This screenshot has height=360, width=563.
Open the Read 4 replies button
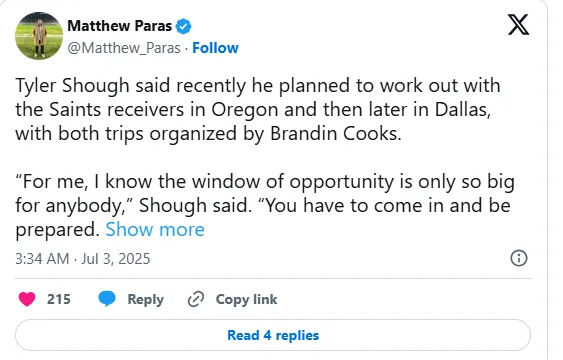[x=273, y=335]
